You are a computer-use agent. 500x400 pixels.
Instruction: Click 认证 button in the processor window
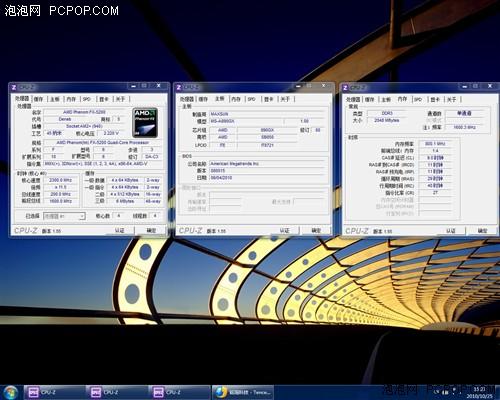pos(120,230)
